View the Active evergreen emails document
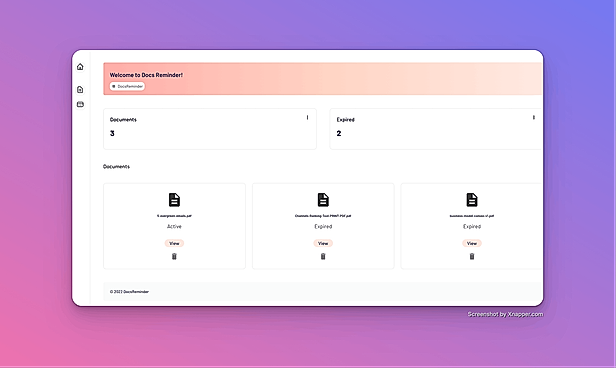The height and width of the screenshot is (368, 616). pyautogui.click(x=174, y=244)
